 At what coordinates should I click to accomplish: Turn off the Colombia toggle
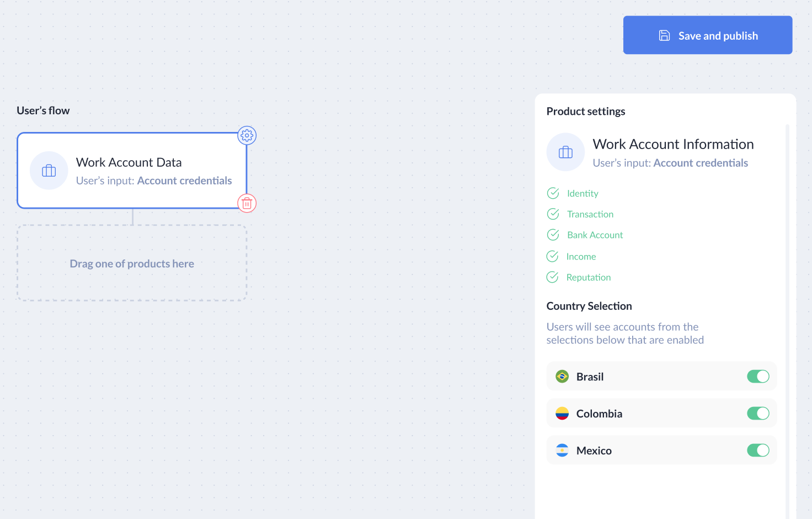[x=758, y=414]
